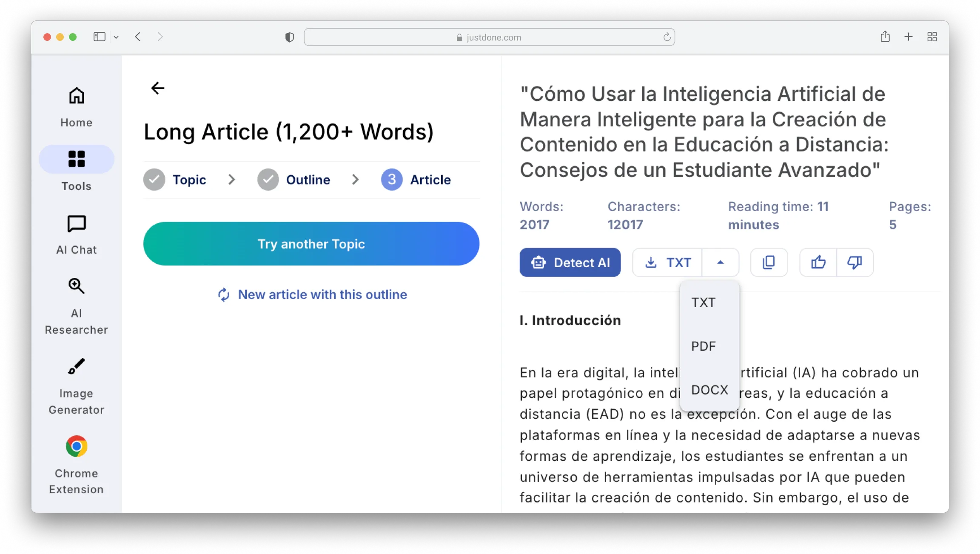Open the Safari sidebar options chevron

click(x=116, y=37)
